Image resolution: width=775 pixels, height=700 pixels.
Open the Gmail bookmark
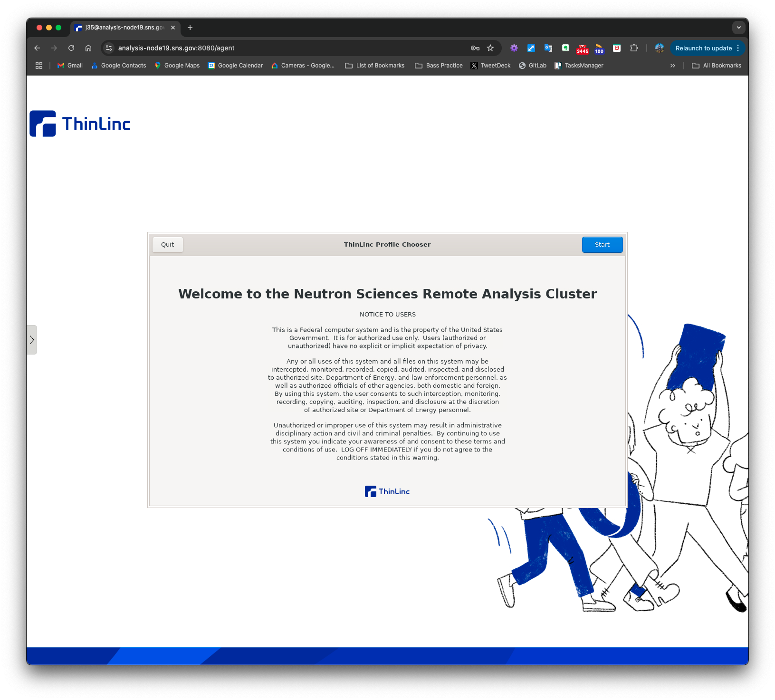point(70,66)
